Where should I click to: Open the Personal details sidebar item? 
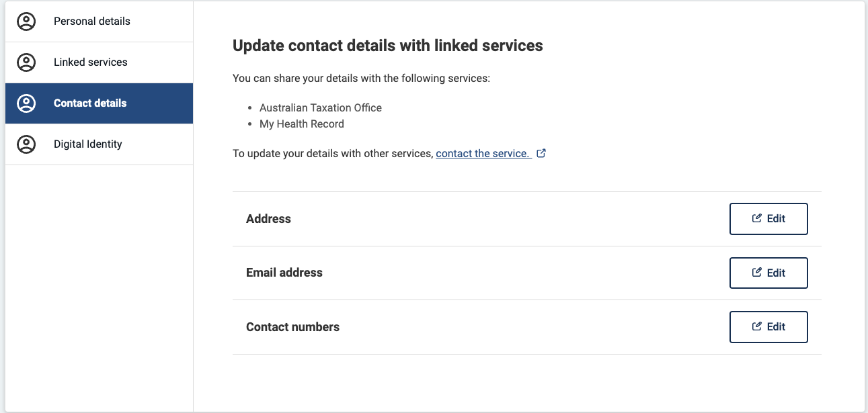pos(99,21)
